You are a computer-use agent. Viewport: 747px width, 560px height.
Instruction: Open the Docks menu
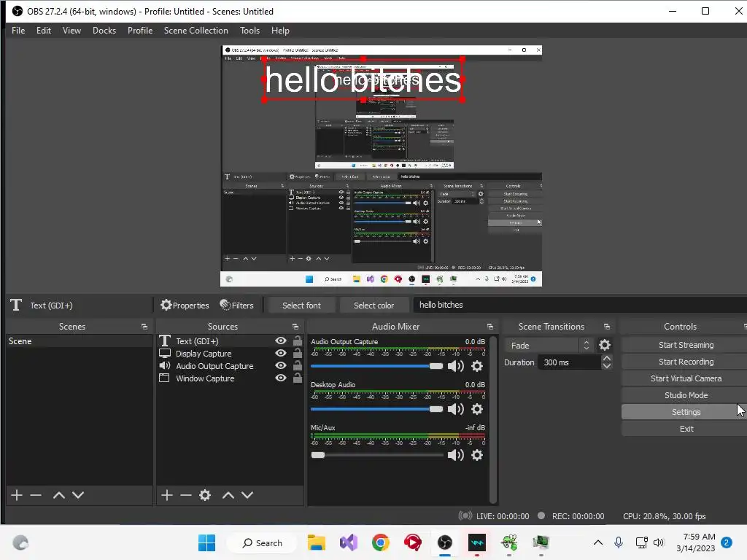pos(104,31)
